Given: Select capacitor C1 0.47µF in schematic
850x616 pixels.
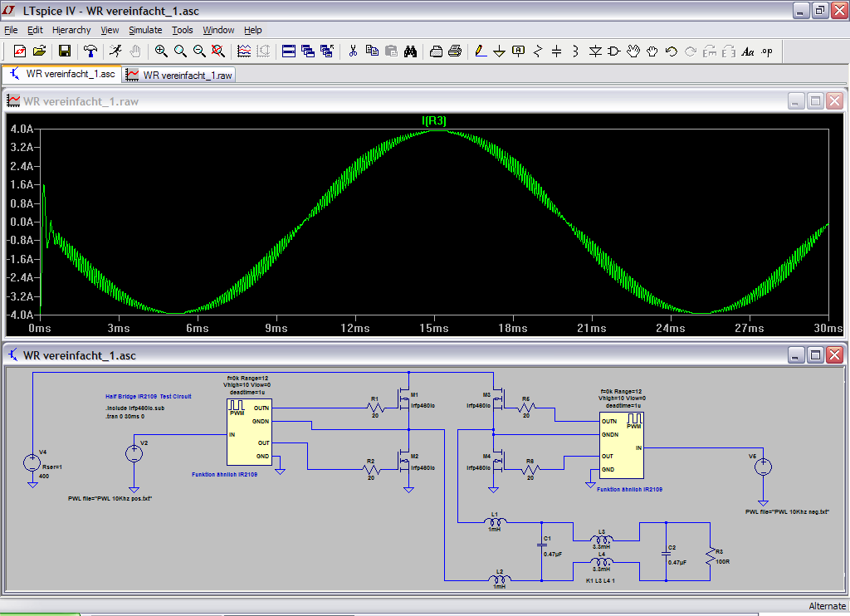Looking at the screenshot, I should point(541,545).
